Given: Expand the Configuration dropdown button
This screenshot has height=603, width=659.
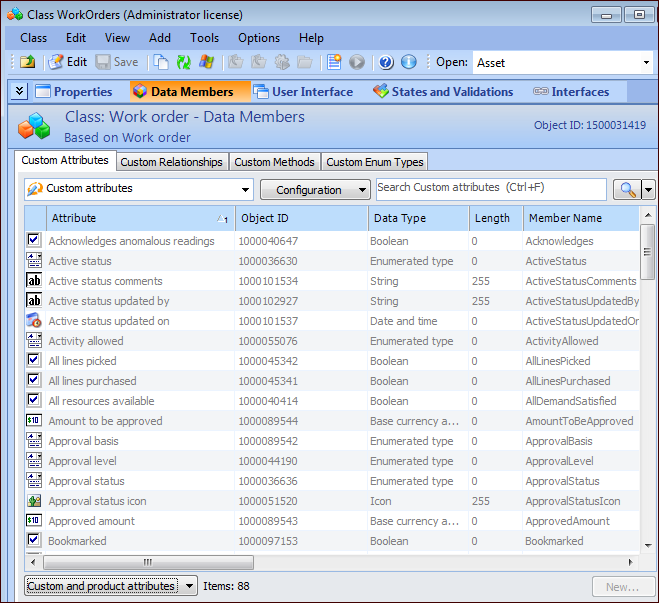Looking at the screenshot, I should pyautogui.click(x=315, y=189).
